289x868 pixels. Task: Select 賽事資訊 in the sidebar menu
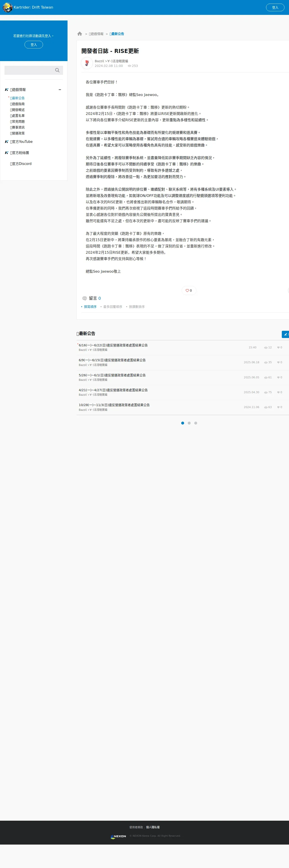[x=17, y=127]
